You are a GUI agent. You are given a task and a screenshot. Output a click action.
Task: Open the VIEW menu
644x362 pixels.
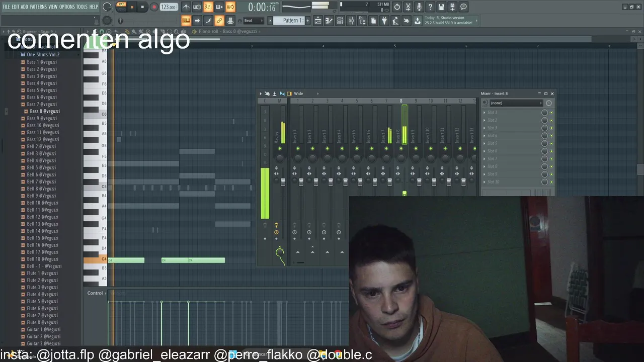[x=53, y=7]
